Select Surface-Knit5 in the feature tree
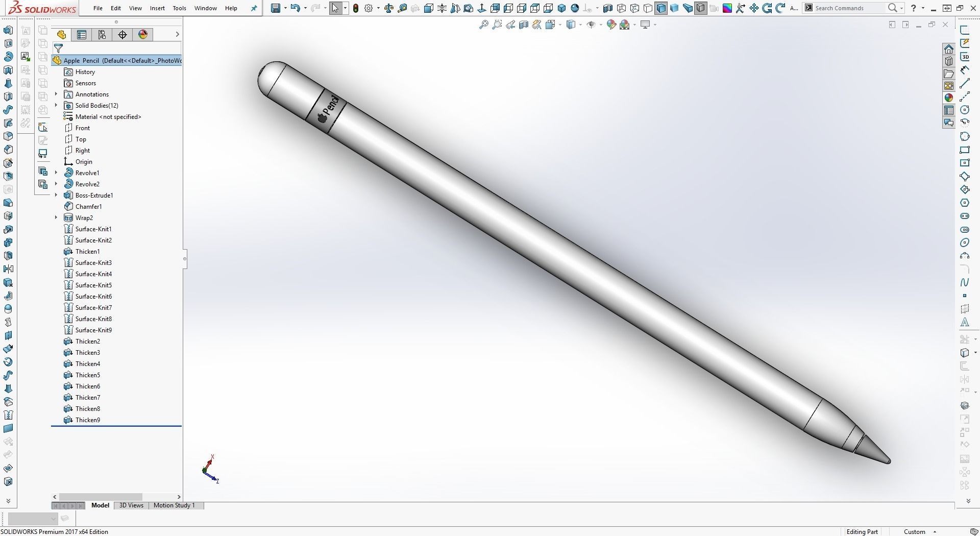The width and height of the screenshot is (980, 536). pyautogui.click(x=93, y=285)
